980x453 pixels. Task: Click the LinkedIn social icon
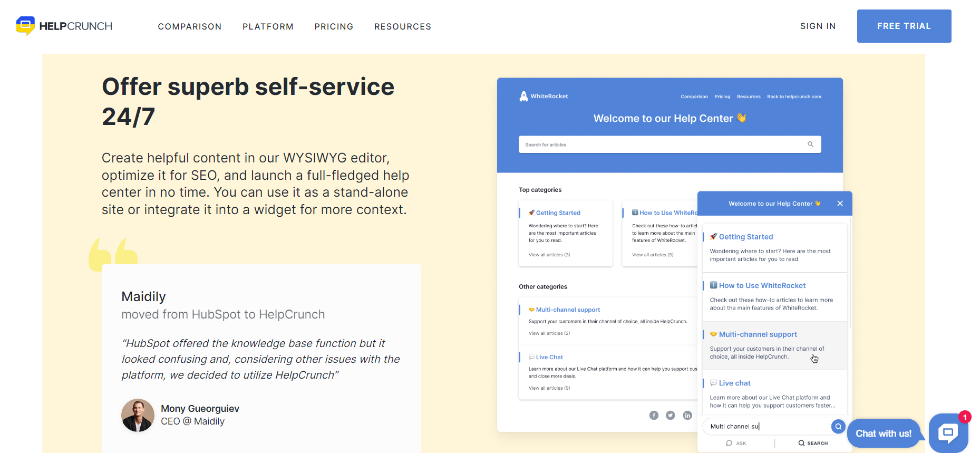coord(687,415)
